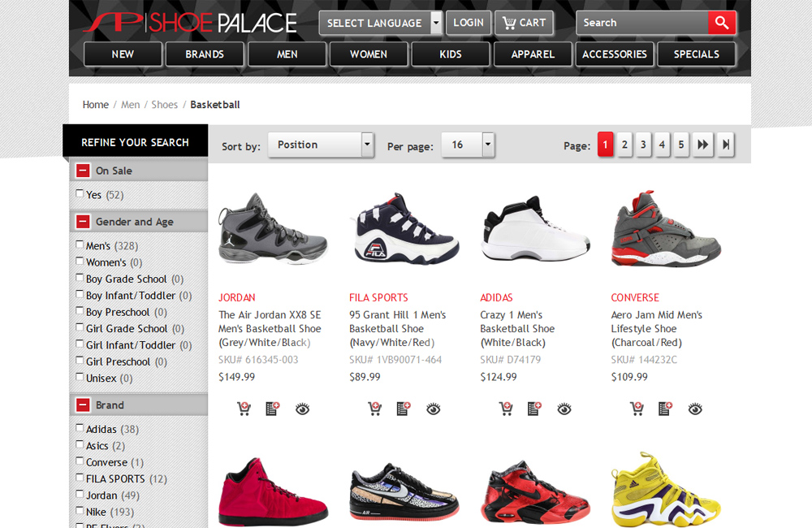This screenshot has width=812, height=528.
Task: Check the Unisex filter checkbox
Action: coord(80,377)
